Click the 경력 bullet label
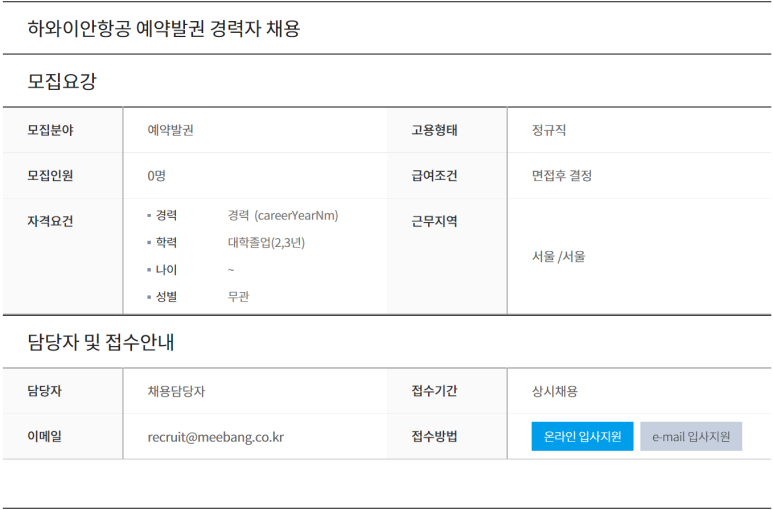 pyautogui.click(x=166, y=215)
